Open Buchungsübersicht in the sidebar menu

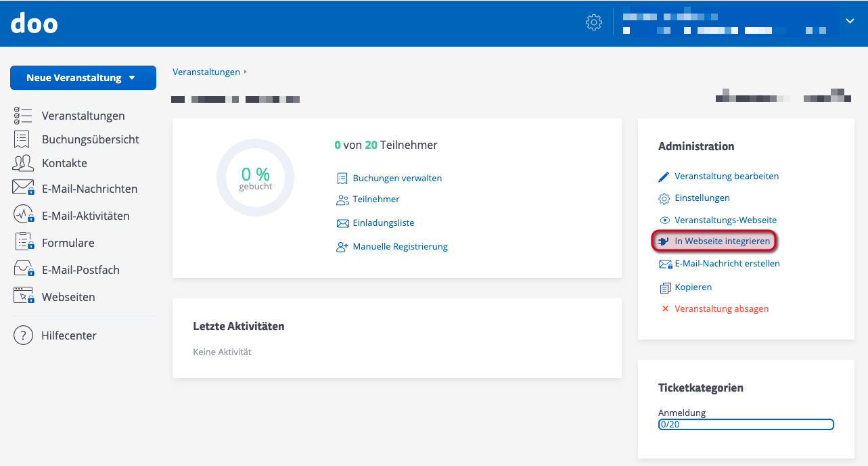pyautogui.click(x=90, y=139)
